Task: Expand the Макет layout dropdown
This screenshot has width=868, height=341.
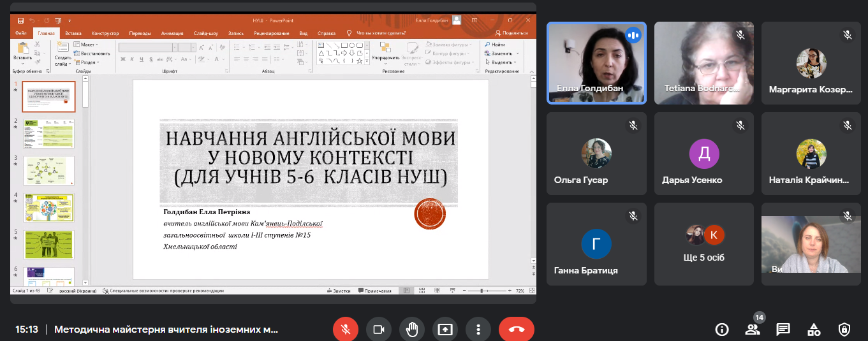Action: tap(87, 45)
